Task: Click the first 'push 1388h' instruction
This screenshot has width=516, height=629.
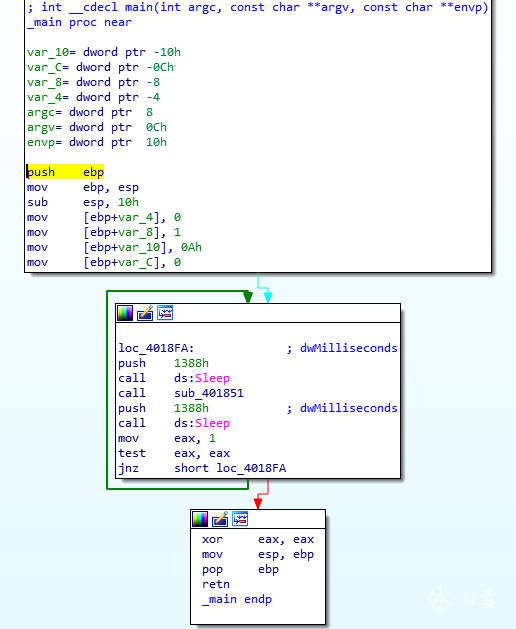Action: 163,363
